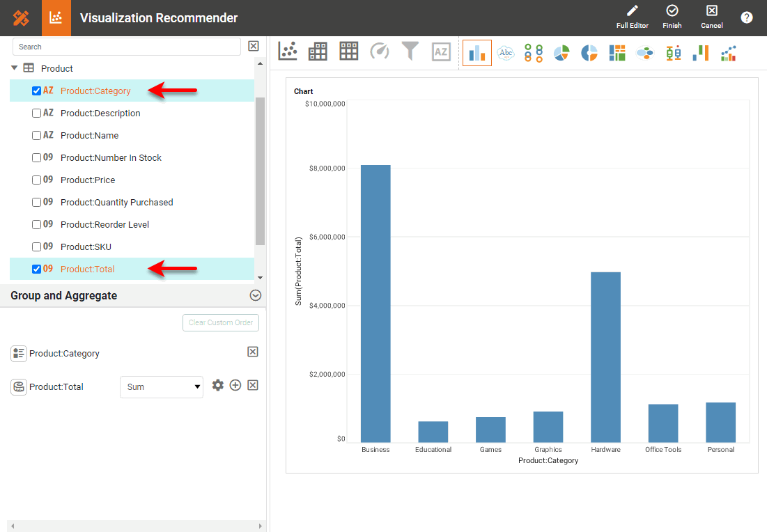Click inside the Search field
The image size is (767, 532).
pyautogui.click(x=125, y=47)
